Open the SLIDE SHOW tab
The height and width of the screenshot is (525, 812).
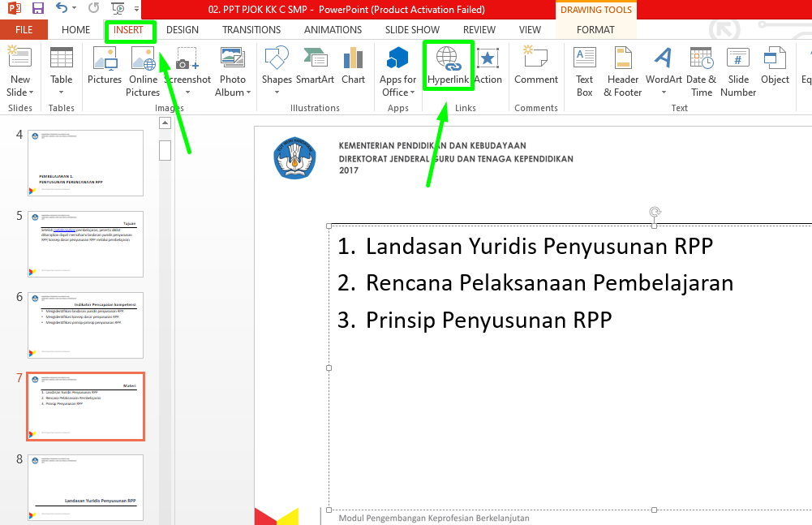(411, 29)
